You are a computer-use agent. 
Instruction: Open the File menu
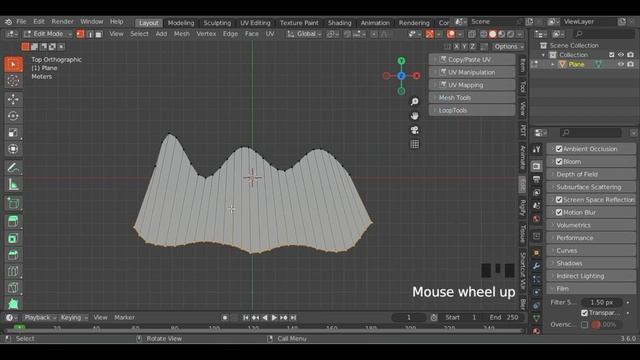21,22
